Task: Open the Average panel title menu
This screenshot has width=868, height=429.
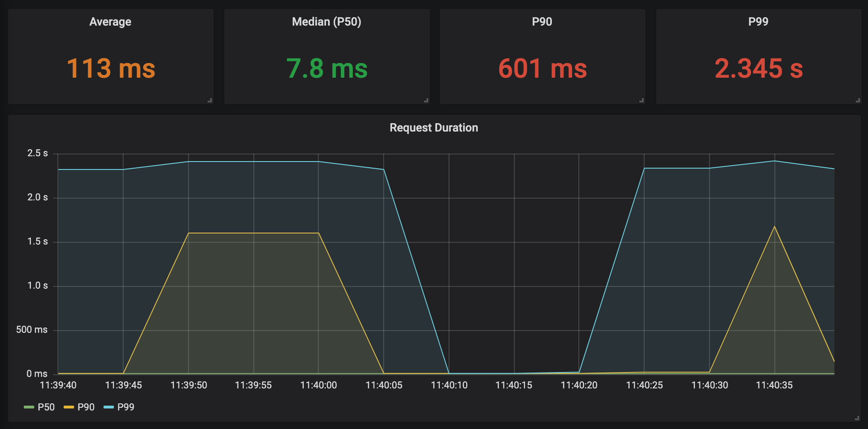Action: tap(110, 22)
